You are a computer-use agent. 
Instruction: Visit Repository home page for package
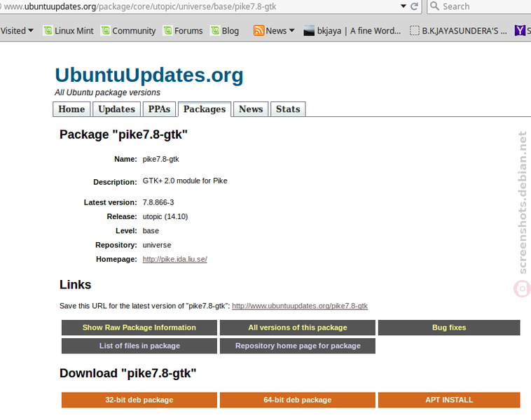[298, 346]
